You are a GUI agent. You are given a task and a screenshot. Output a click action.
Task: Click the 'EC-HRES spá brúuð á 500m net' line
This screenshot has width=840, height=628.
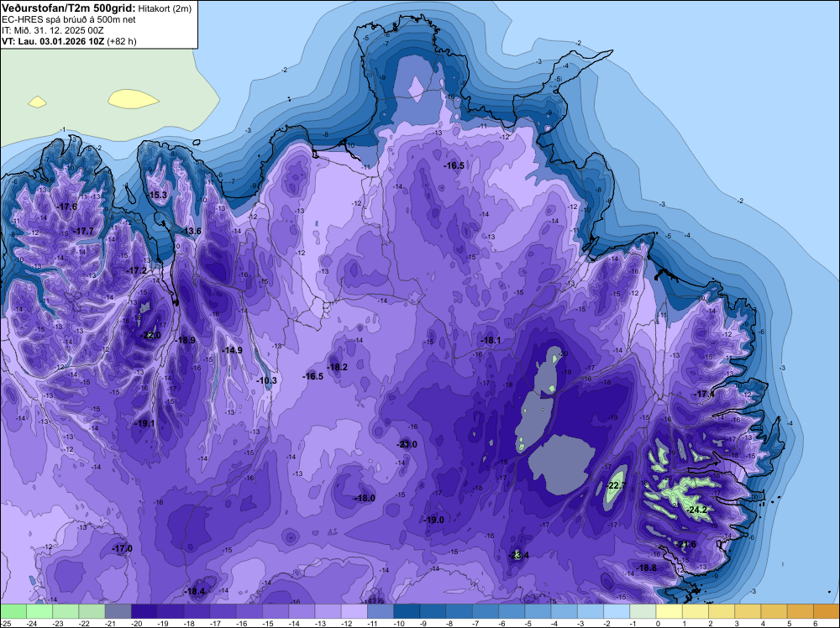pos(69,19)
